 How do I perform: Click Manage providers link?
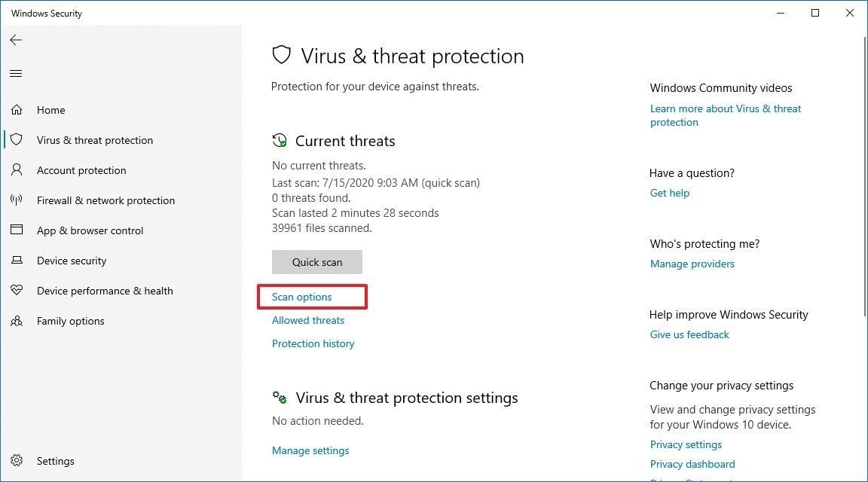692,264
